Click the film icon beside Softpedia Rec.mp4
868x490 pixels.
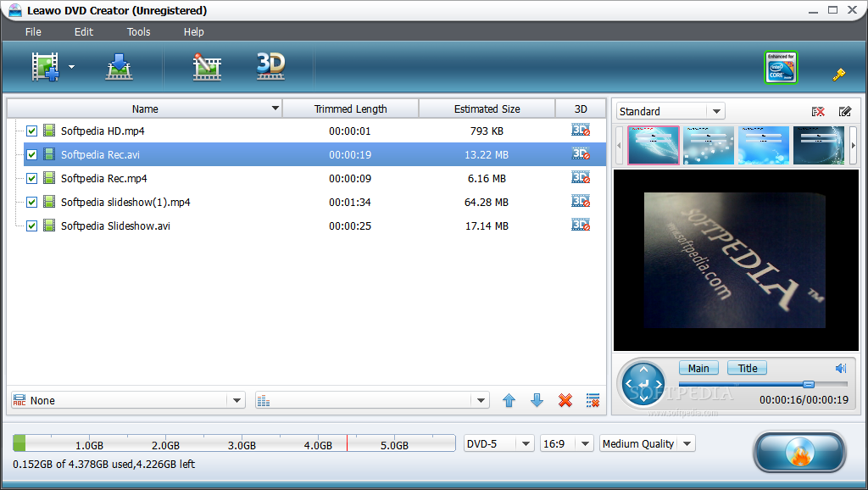49,178
